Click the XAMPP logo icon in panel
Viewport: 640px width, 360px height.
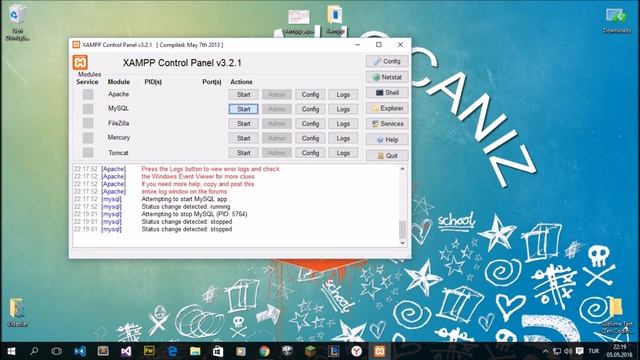pyautogui.click(x=80, y=62)
